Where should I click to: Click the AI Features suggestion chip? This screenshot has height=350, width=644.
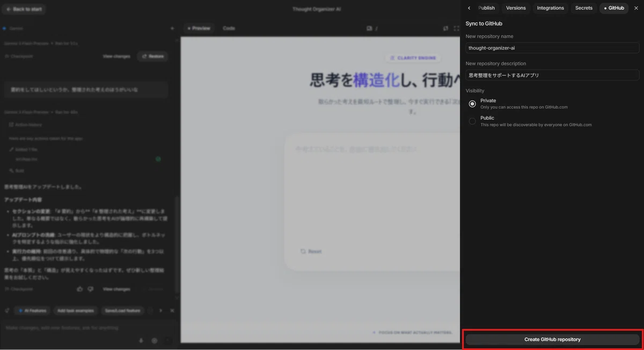(x=32, y=310)
